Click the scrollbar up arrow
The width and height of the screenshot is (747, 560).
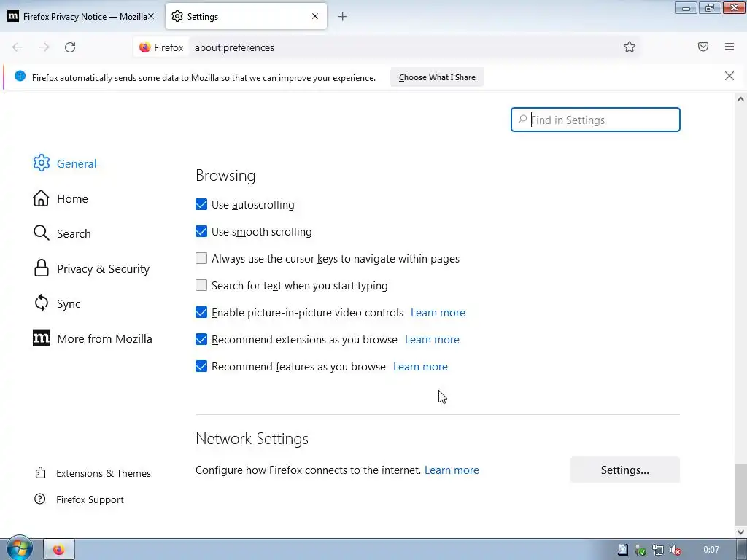(x=740, y=99)
